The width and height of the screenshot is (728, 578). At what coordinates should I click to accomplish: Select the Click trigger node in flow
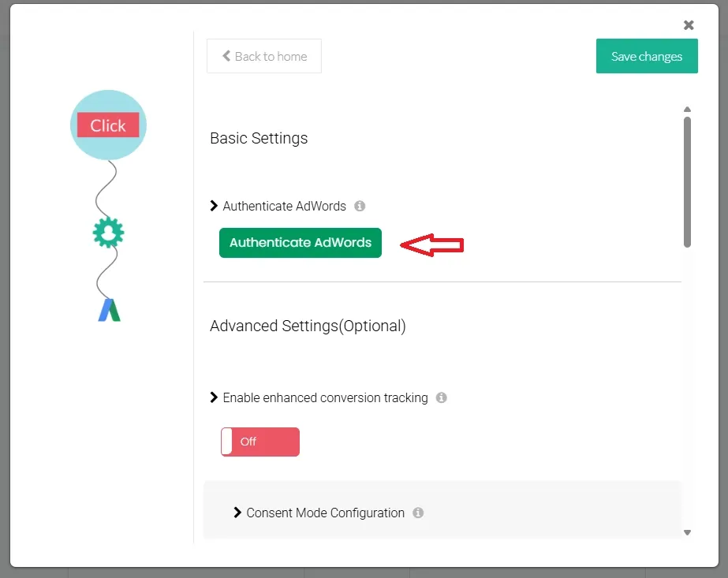(108, 125)
